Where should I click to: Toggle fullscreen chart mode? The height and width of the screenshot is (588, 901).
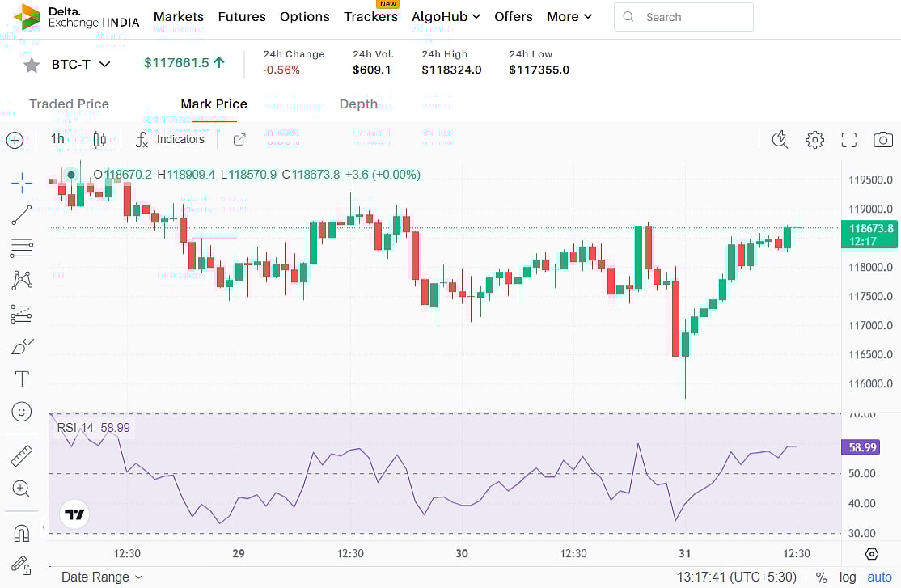[848, 139]
